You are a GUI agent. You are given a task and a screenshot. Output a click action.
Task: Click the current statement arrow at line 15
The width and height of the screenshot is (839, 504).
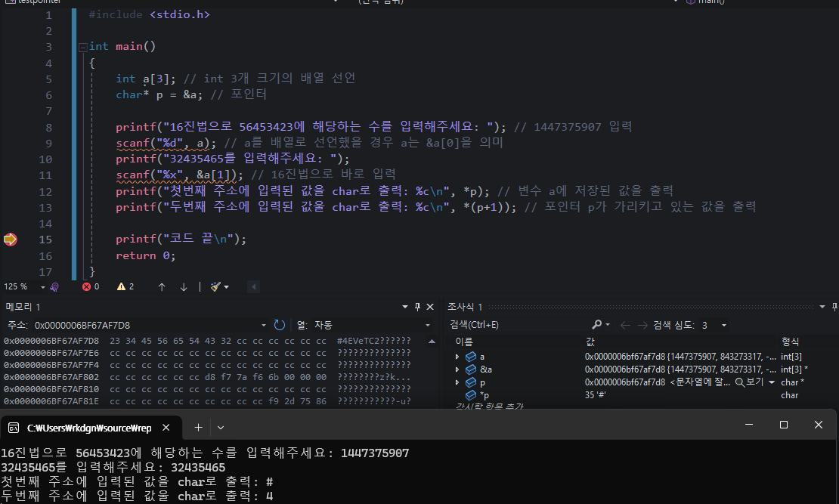(10, 240)
